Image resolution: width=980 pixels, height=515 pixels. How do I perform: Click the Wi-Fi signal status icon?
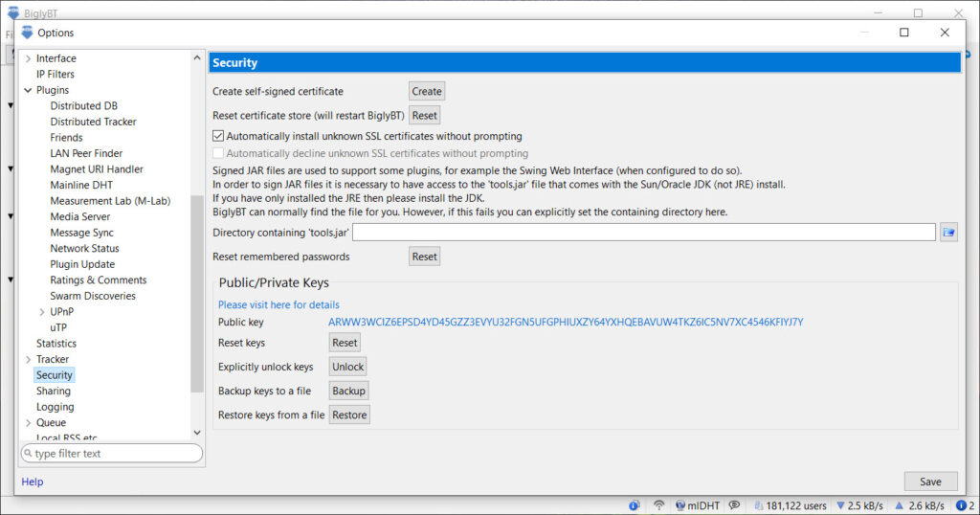coord(658,505)
